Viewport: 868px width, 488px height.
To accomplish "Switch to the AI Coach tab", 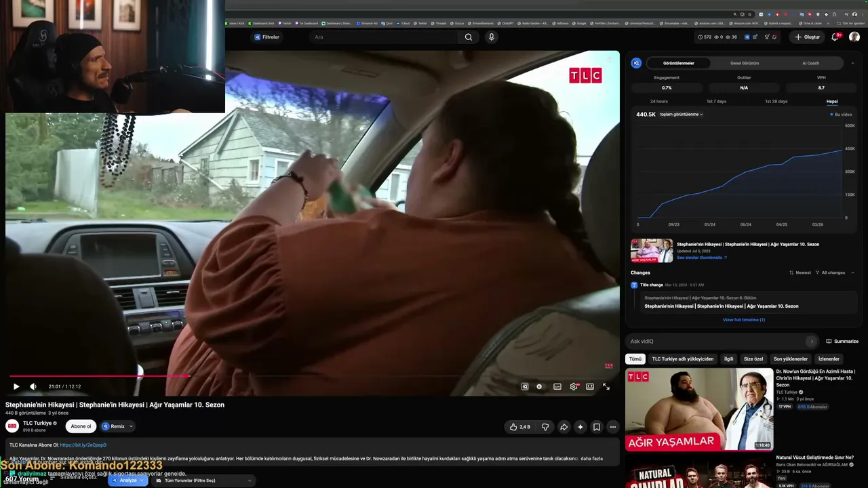I will [x=810, y=63].
